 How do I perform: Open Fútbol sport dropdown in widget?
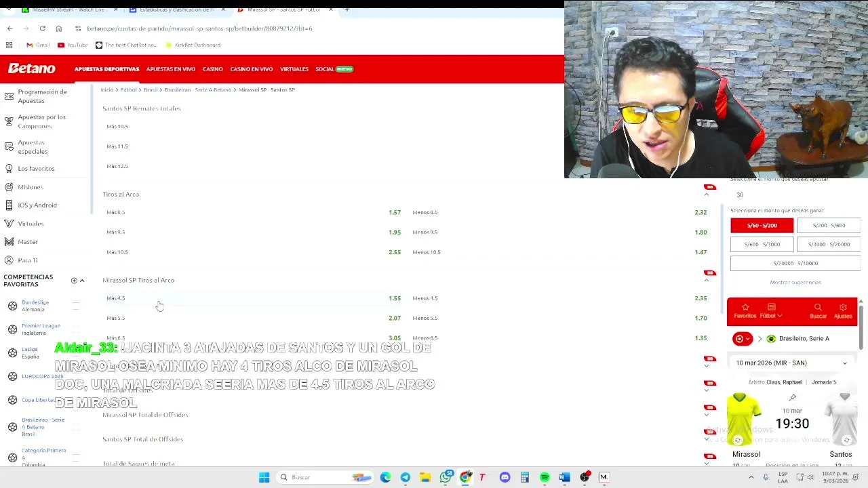click(771, 311)
